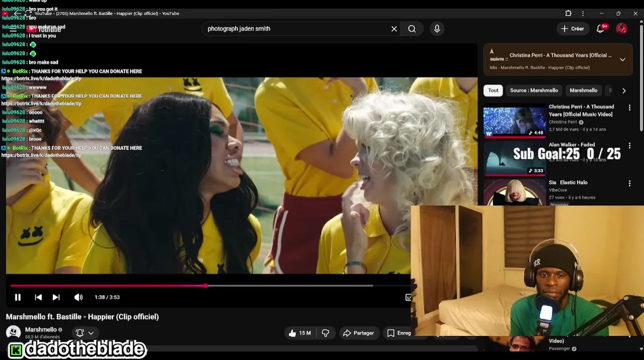Open the notifications bell
Viewport: 644px width, 360px height.
(x=600, y=29)
